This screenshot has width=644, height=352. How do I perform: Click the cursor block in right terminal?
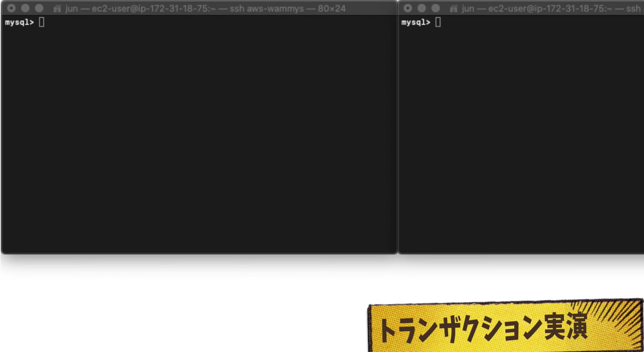438,22
